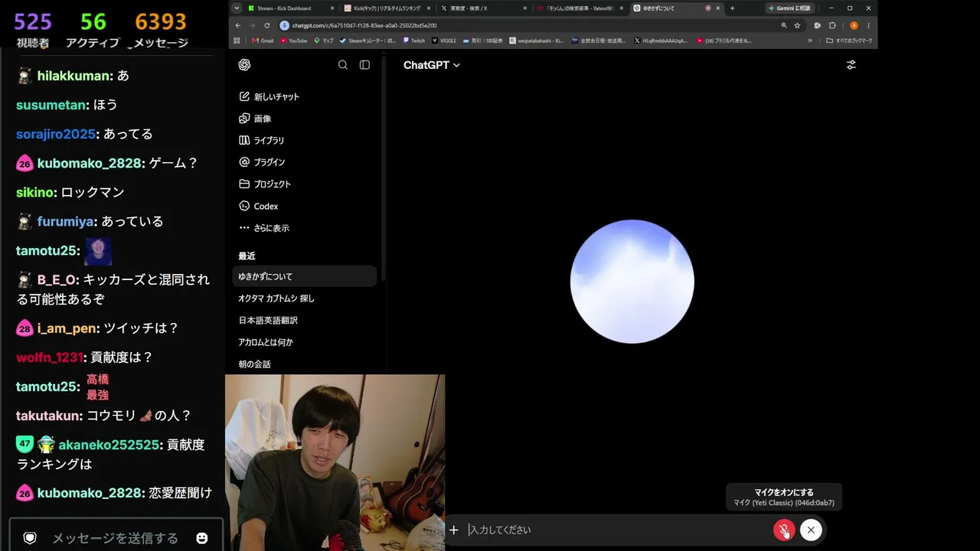This screenshot has height=551, width=980.
Task: Click username sorajiro2025 in chat
Action: tap(56, 134)
